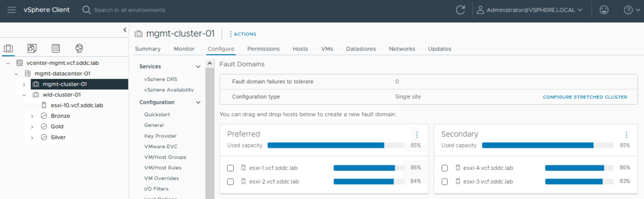
Task: Refresh the vSphere Client view
Action: tap(461, 10)
